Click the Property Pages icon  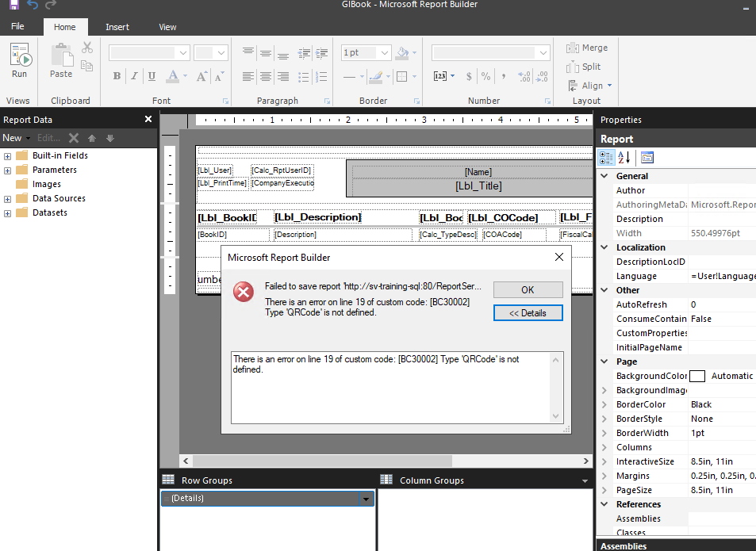(x=647, y=157)
